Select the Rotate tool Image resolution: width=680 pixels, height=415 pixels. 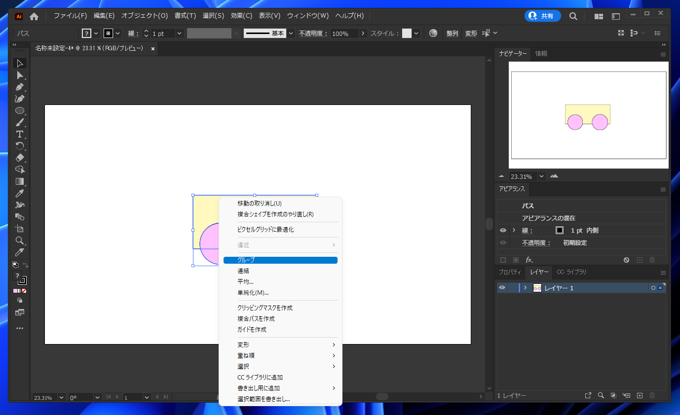(20, 146)
